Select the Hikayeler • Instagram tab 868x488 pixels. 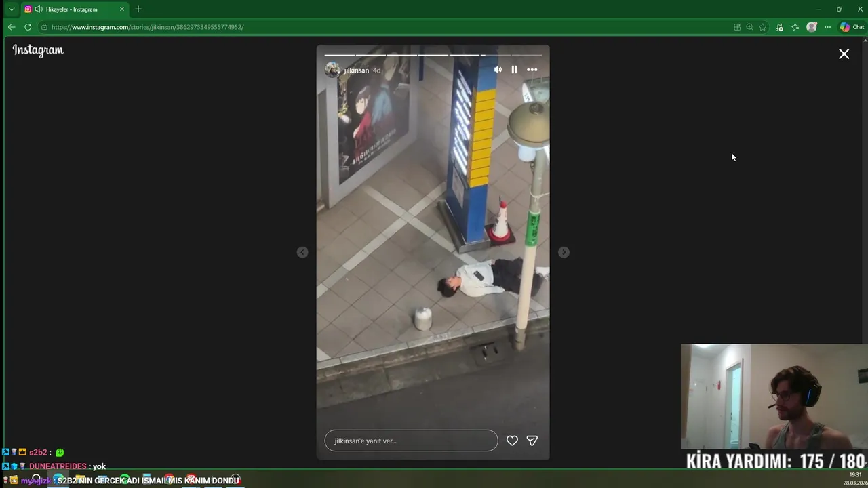75,9
